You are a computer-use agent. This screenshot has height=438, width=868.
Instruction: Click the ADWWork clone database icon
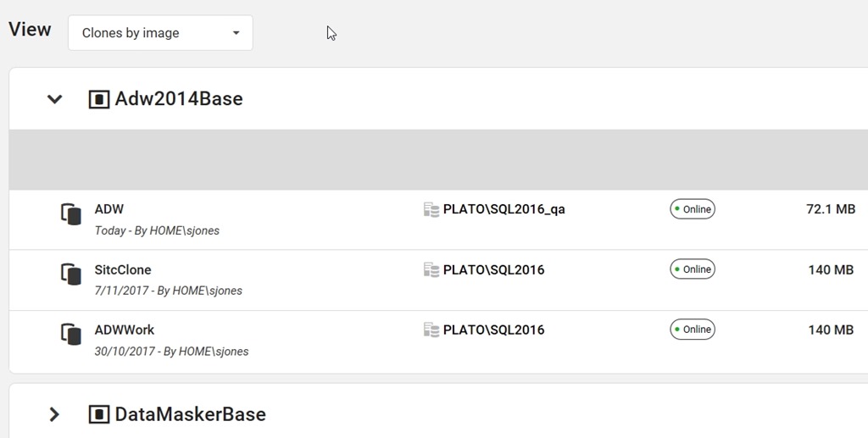[x=71, y=334]
